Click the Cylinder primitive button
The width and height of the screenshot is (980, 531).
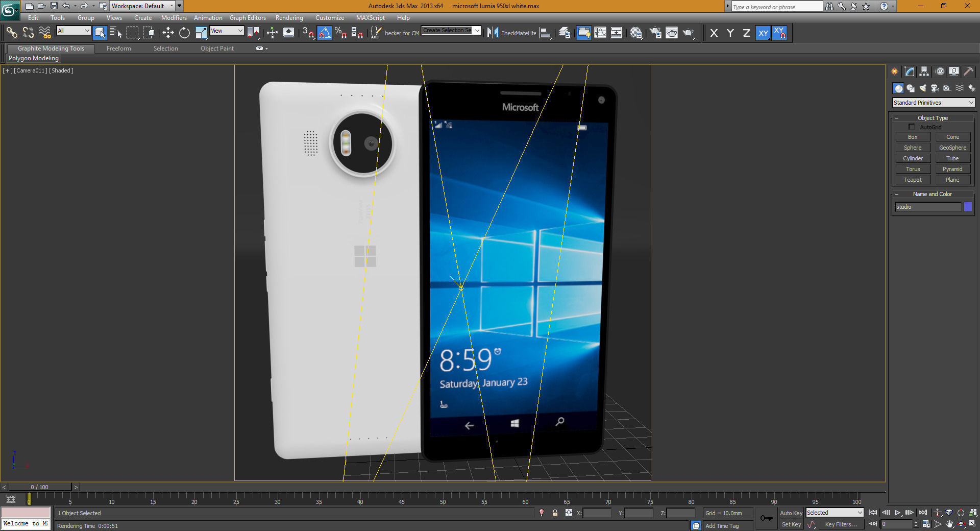[913, 158]
